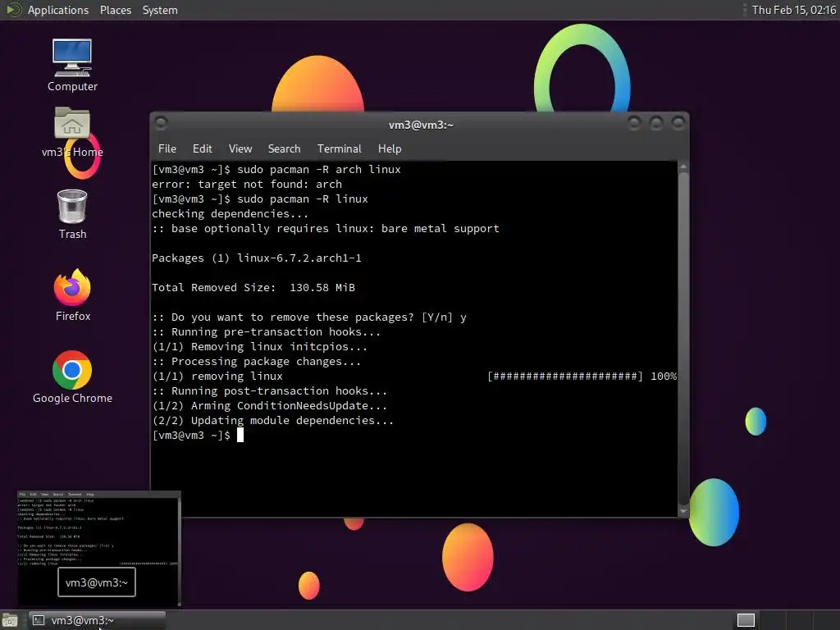Click the clock showing Thu Feb 15, 02:16
Image resolution: width=840 pixels, height=630 pixels.
coord(793,10)
